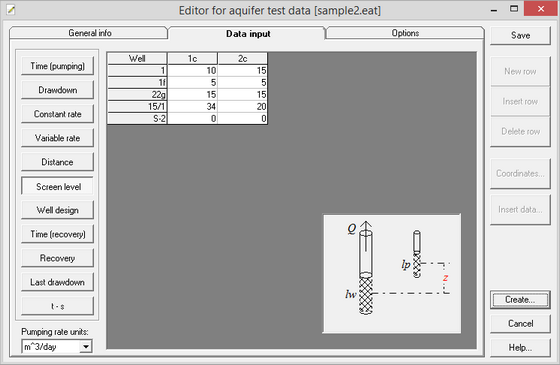Image resolution: width=560 pixels, height=365 pixels.
Task: Select the 1c cell for well 1f
Action: point(192,82)
